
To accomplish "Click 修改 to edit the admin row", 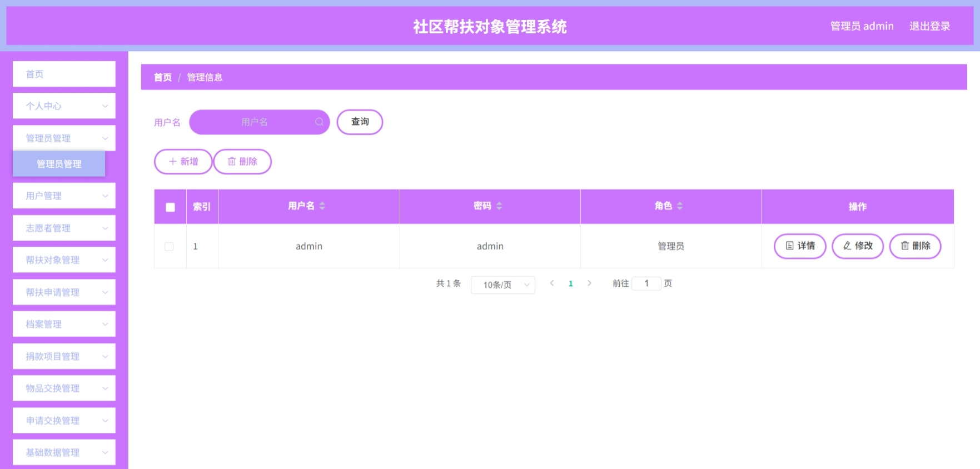I will (858, 246).
